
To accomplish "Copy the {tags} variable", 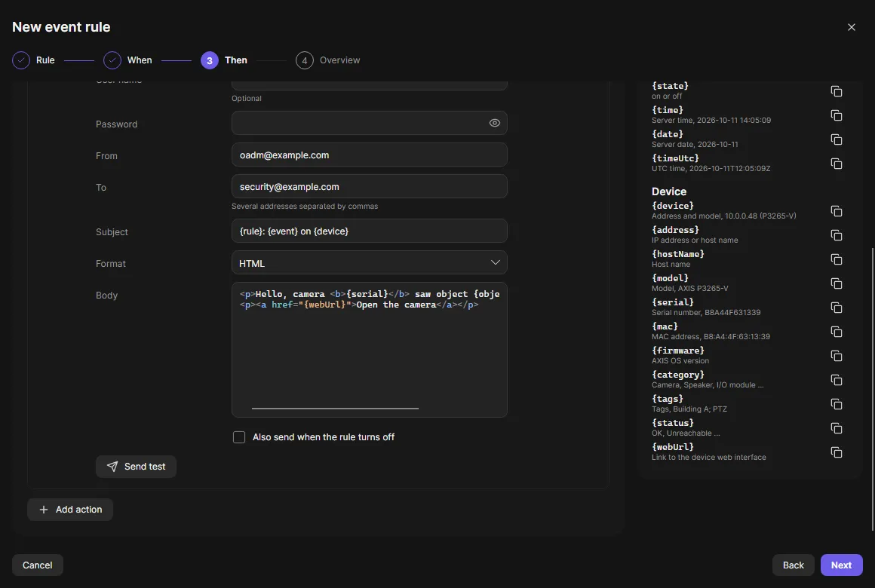I will tap(836, 404).
